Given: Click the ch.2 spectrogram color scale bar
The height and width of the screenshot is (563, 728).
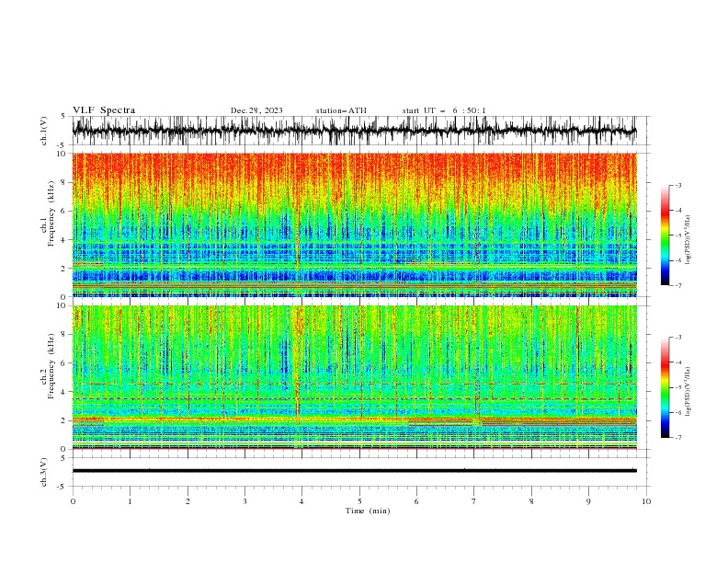Looking at the screenshot, I should pyautogui.click(x=665, y=387).
